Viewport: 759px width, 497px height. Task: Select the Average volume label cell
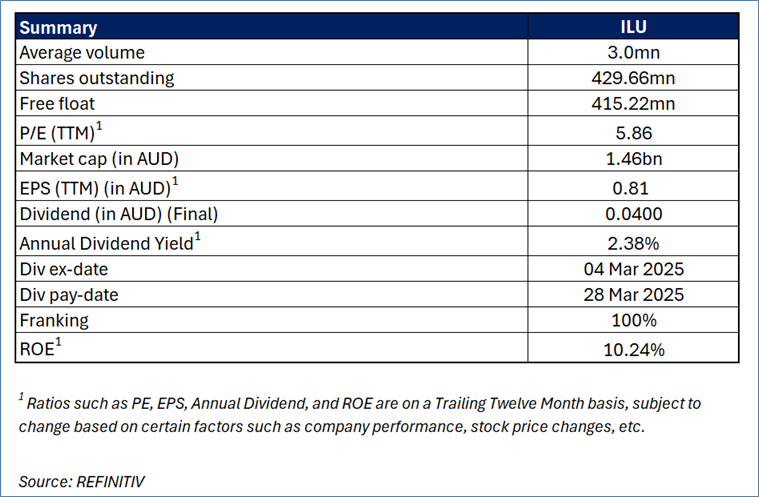click(x=82, y=53)
